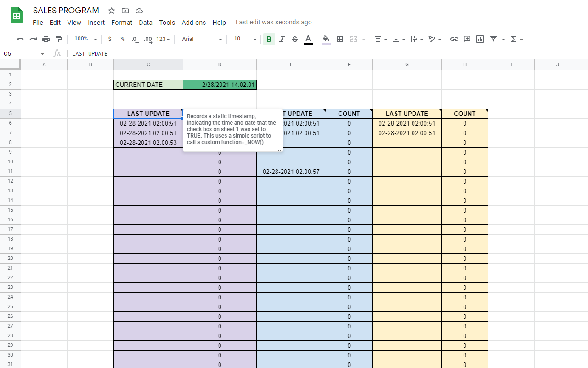Image resolution: width=588 pixels, height=368 pixels.
Task: Open cell borders options
Action: coord(340,39)
